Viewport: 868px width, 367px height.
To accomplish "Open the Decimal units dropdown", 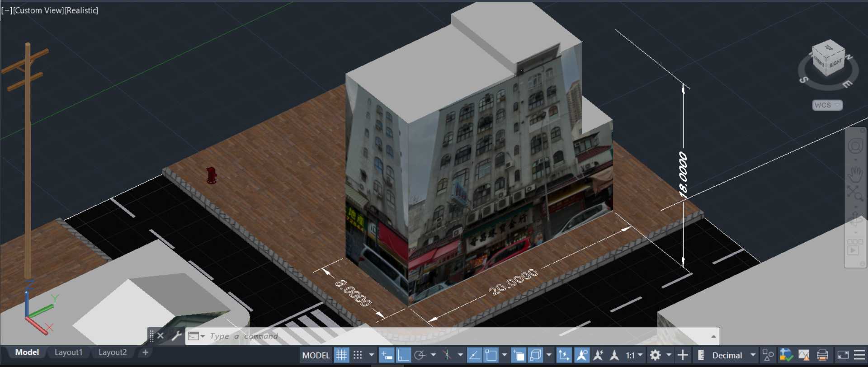I will coord(734,355).
